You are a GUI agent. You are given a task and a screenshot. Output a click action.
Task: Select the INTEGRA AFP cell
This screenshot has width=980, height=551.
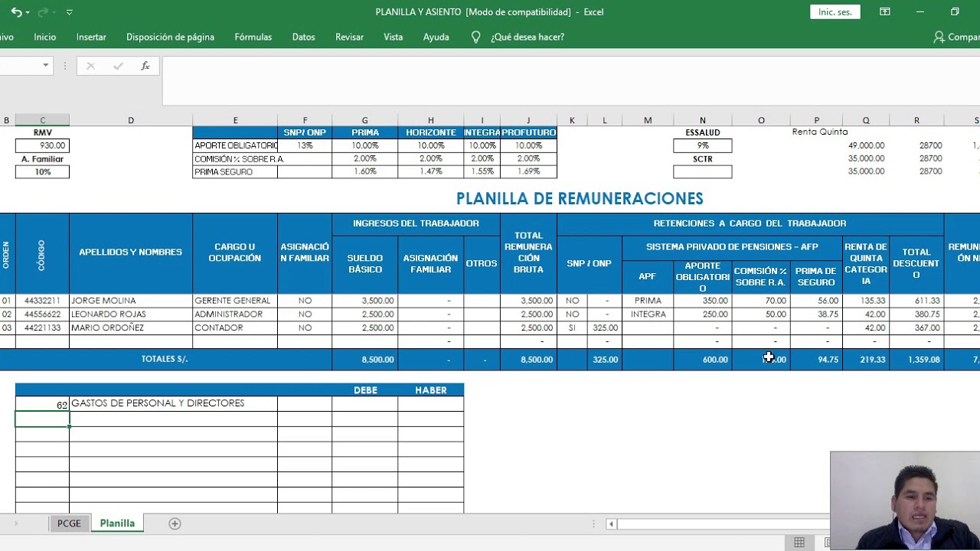tap(648, 314)
